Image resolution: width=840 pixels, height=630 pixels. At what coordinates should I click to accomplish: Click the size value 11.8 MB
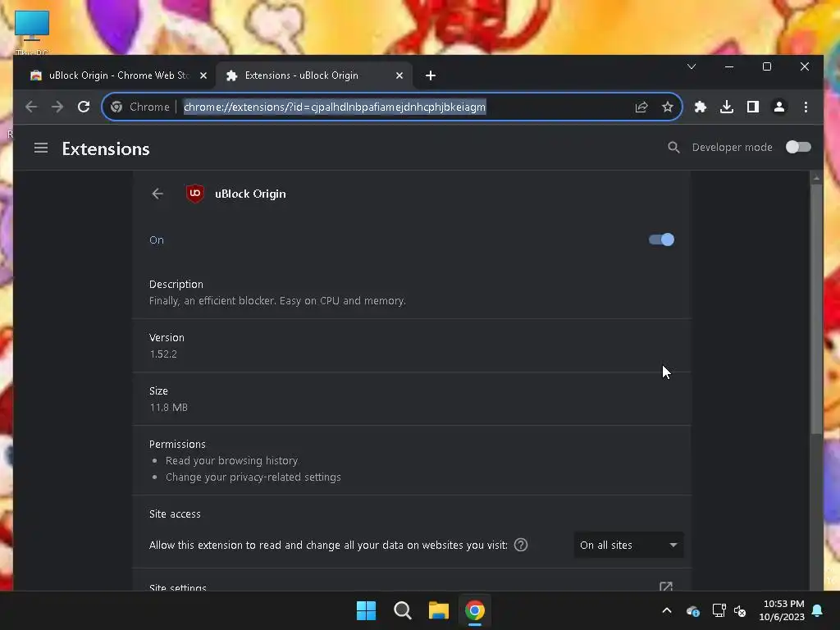pyautogui.click(x=169, y=408)
